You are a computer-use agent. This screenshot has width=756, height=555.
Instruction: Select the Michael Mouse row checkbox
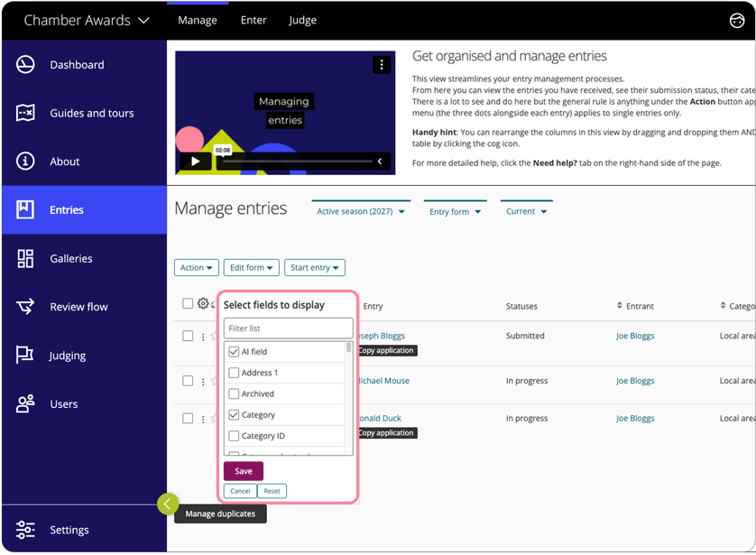(x=188, y=381)
